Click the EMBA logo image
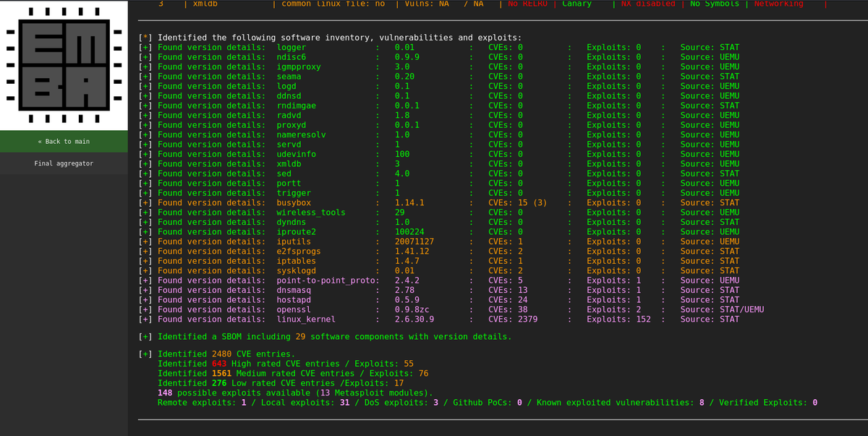868x436 pixels. click(x=64, y=65)
